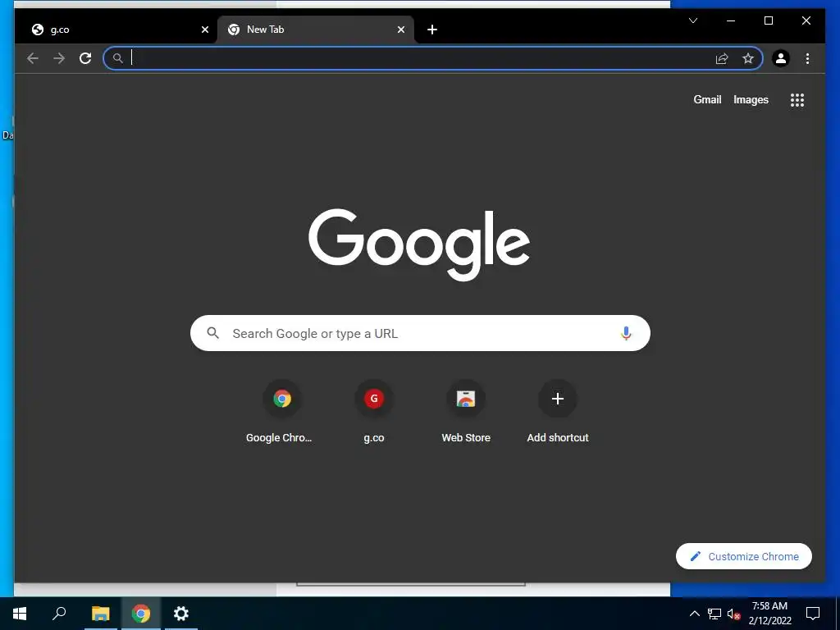Screen dimensions: 840x630
Task: Click the Add shortcut plus tile
Action: click(x=558, y=412)
